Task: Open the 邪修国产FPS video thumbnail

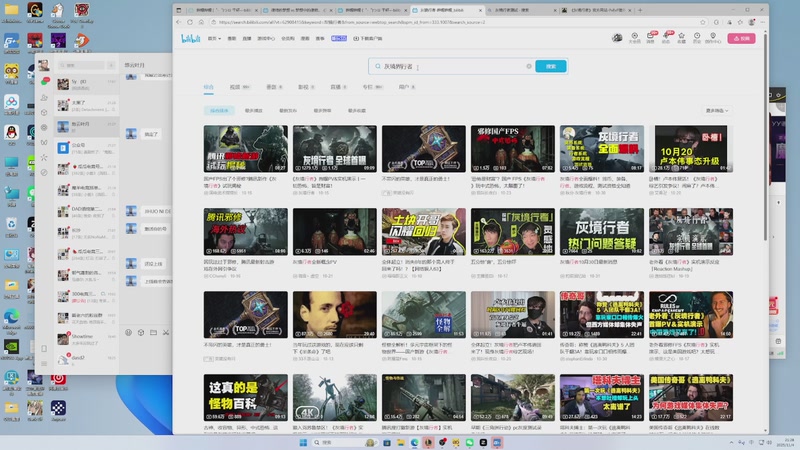Action: pyautogui.click(x=513, y=148)
